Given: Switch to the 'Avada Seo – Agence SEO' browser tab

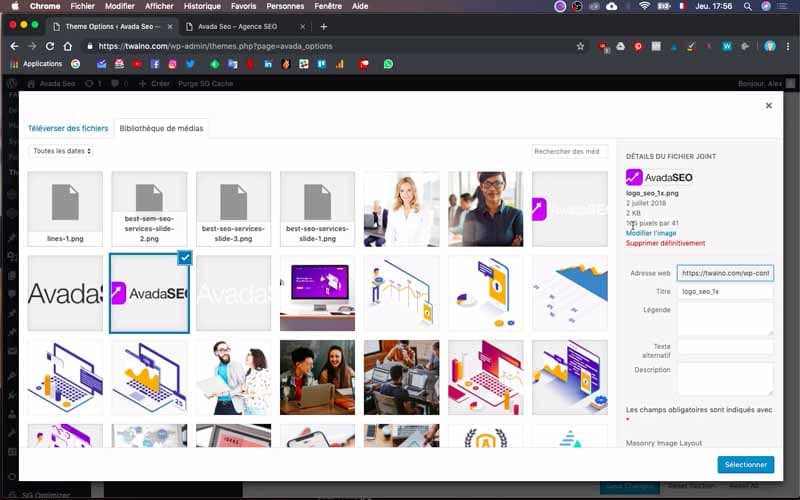Looking at the screenshot, I should tap(244, 27).
